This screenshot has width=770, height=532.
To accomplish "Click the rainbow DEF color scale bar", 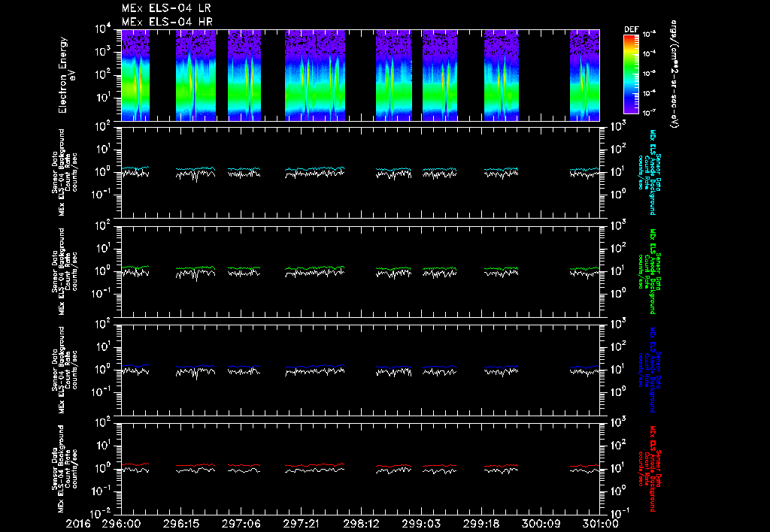I will click(631, 74).
